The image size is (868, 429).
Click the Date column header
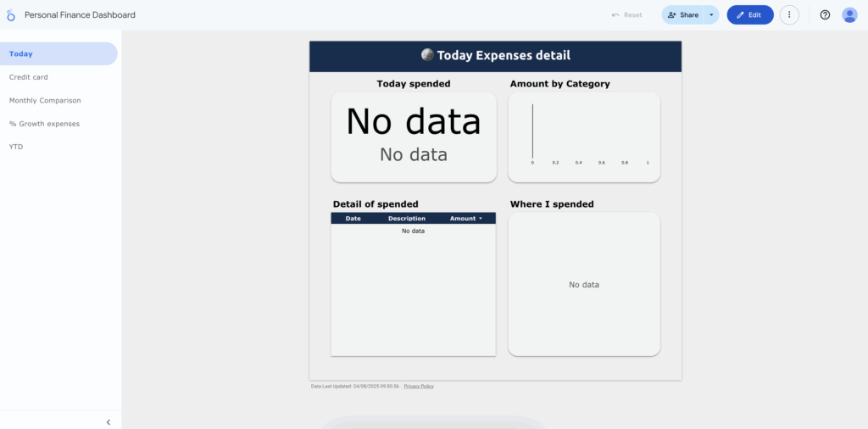point(353,219)
